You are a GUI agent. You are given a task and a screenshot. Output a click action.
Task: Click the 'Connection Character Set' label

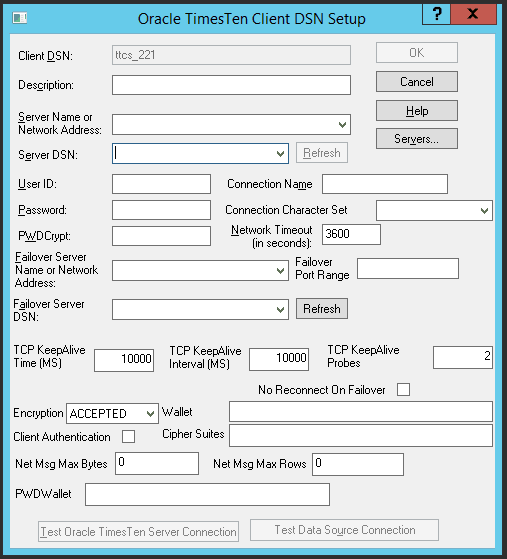(286, 210)
